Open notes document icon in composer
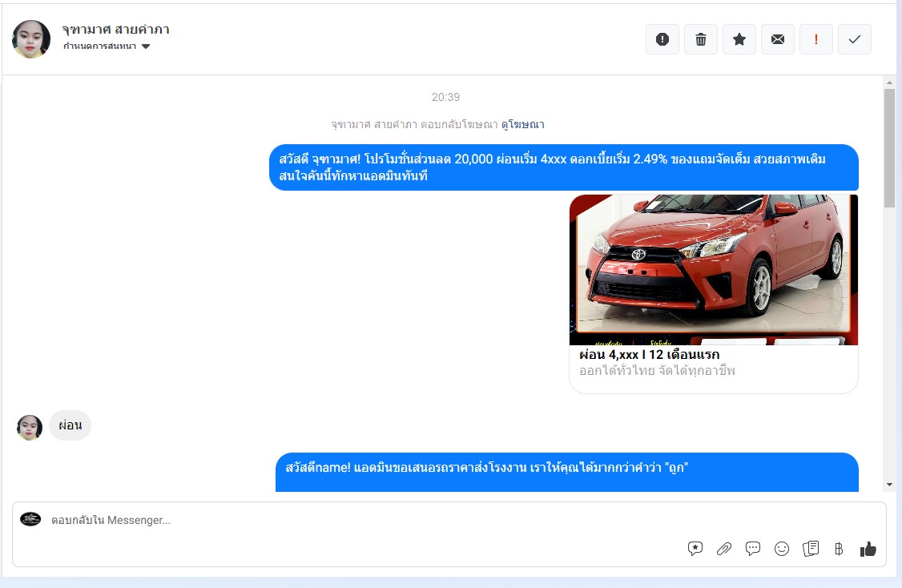The image size is (902, 588). [x=811, y=548]
